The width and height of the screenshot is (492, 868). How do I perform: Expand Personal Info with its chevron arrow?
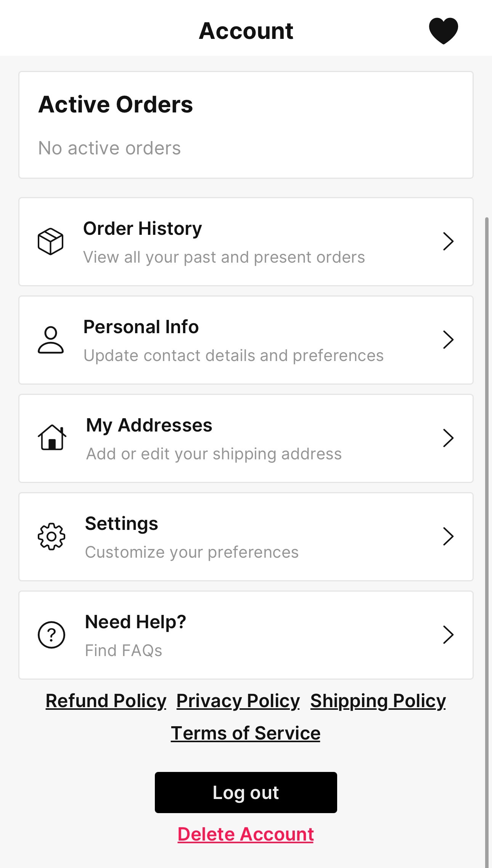click(x=448, y=340)
